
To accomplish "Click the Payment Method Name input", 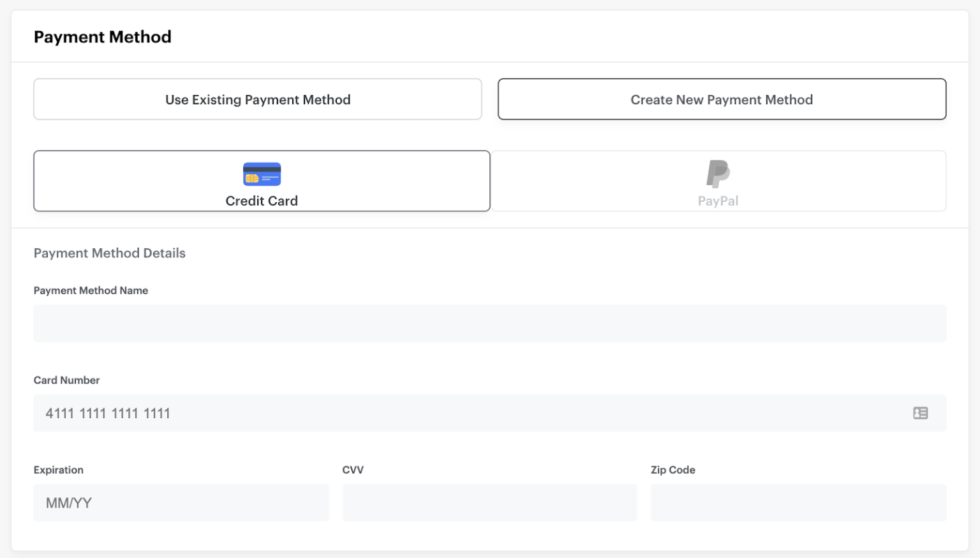I will (489, 323).
